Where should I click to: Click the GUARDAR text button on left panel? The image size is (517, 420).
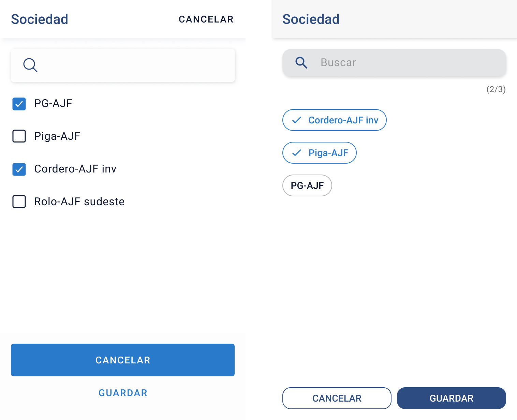[123, 393]
